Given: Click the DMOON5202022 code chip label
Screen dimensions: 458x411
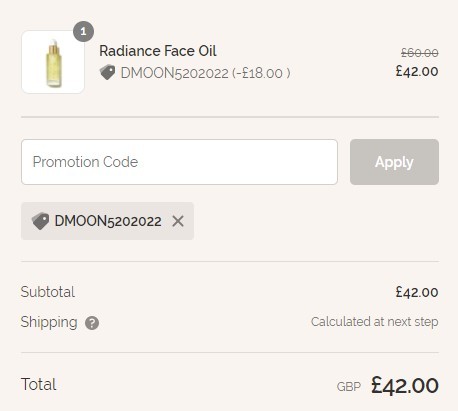Looking at the screenshot, I should 108,221.
